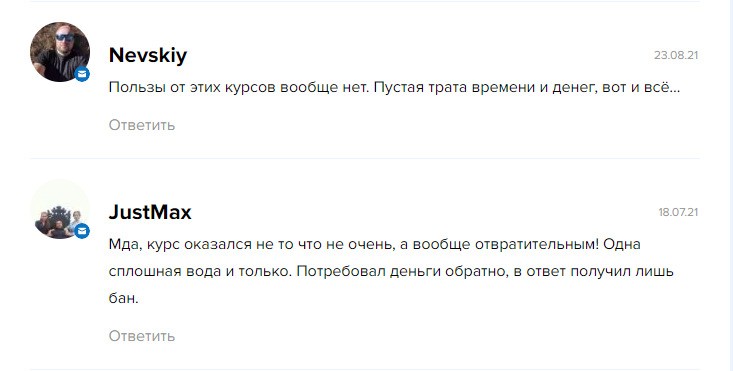Open Nevskiy's profile avatar photo
Image resolution: width=733 pixels, height=371 pixels.
[60, 51]
